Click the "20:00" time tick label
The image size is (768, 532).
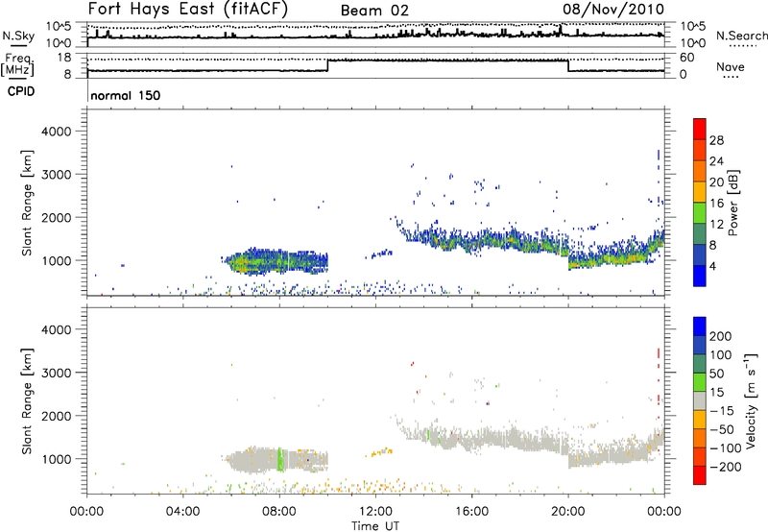click(x=568, y=512)
